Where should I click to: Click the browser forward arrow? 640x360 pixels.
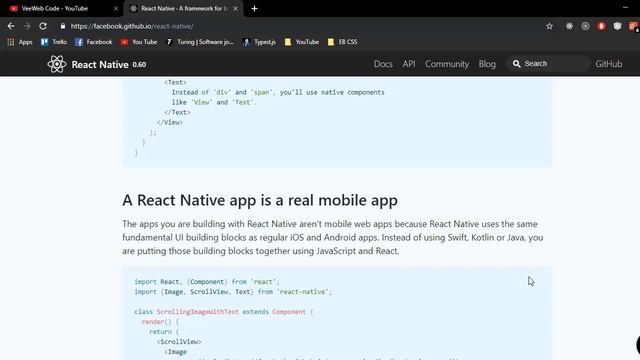click(x=27, y=26)
